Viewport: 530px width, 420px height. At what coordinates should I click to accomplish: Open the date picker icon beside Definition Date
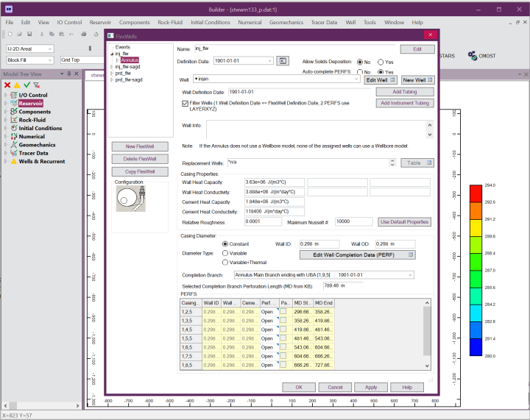283,61
